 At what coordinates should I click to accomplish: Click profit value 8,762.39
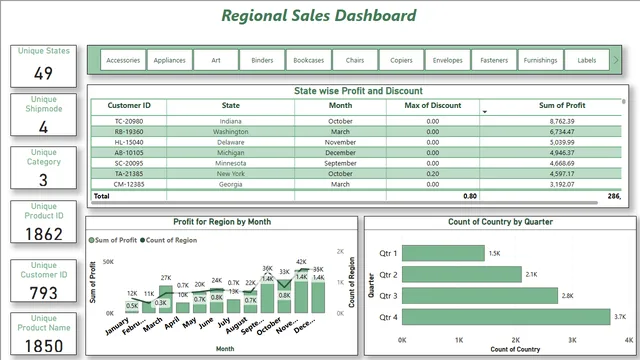click(562, 121)
